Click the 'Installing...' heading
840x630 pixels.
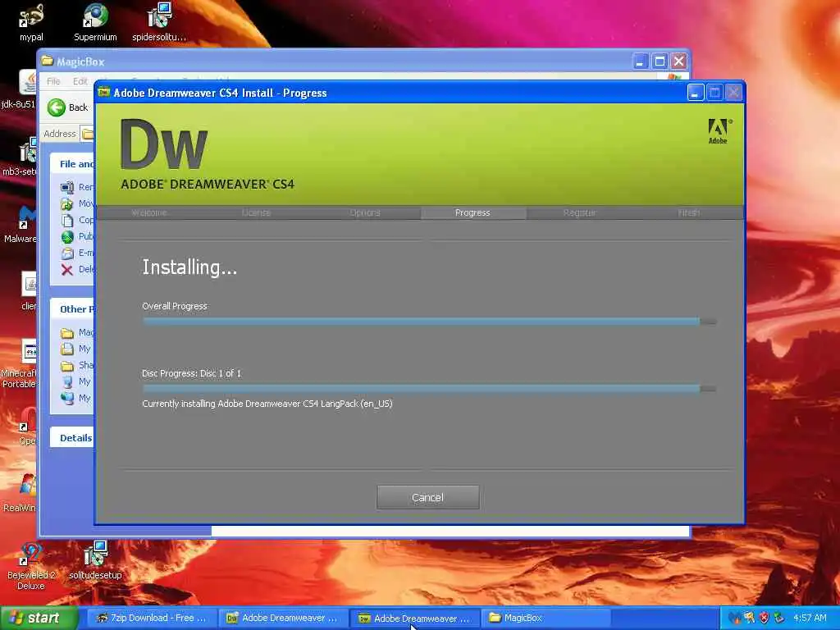click(189, 267)
